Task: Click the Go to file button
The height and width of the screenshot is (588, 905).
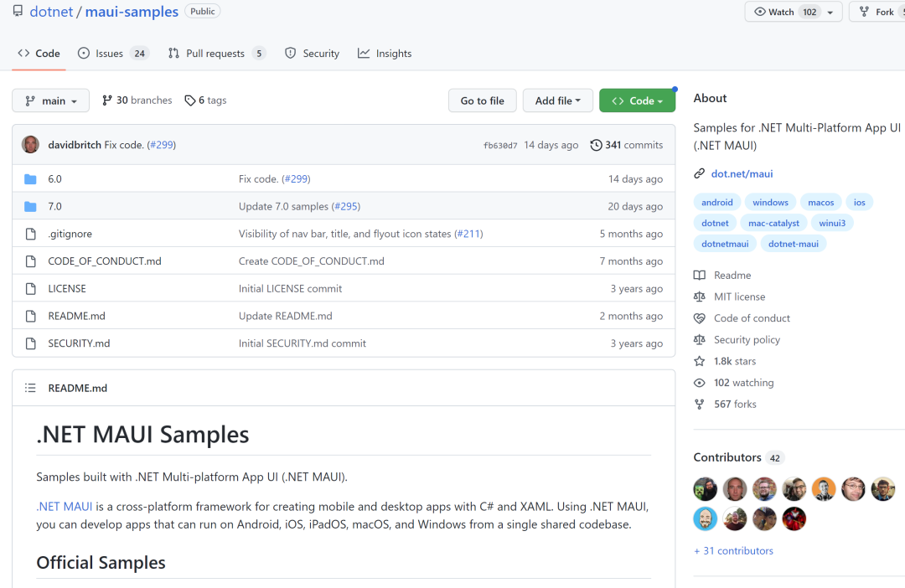Action: [x=482, y=101]
